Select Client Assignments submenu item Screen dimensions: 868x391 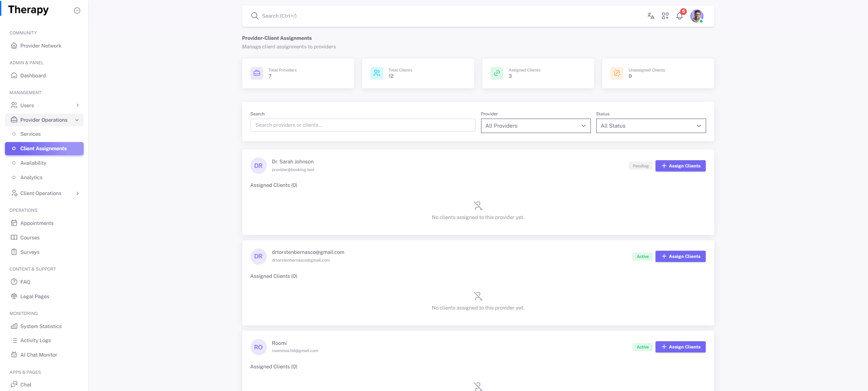click(44, 148)
